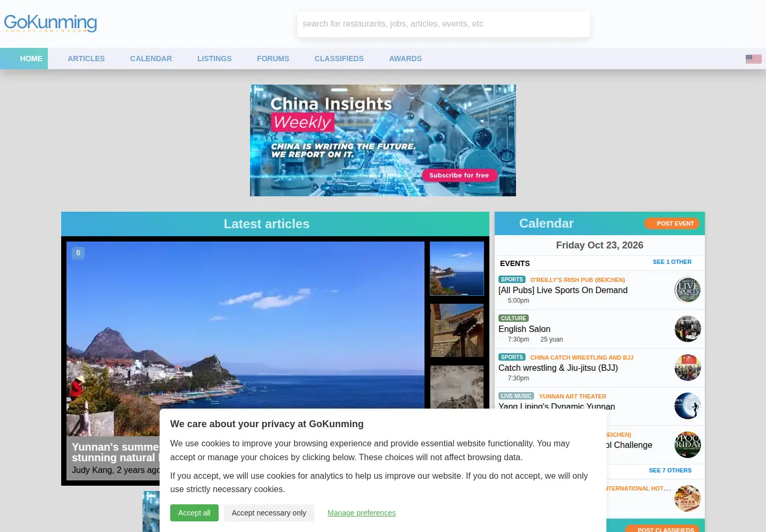The image size is (766, 532).
Task: Open the AWARDS menu item
Action: tap(405, 59)
